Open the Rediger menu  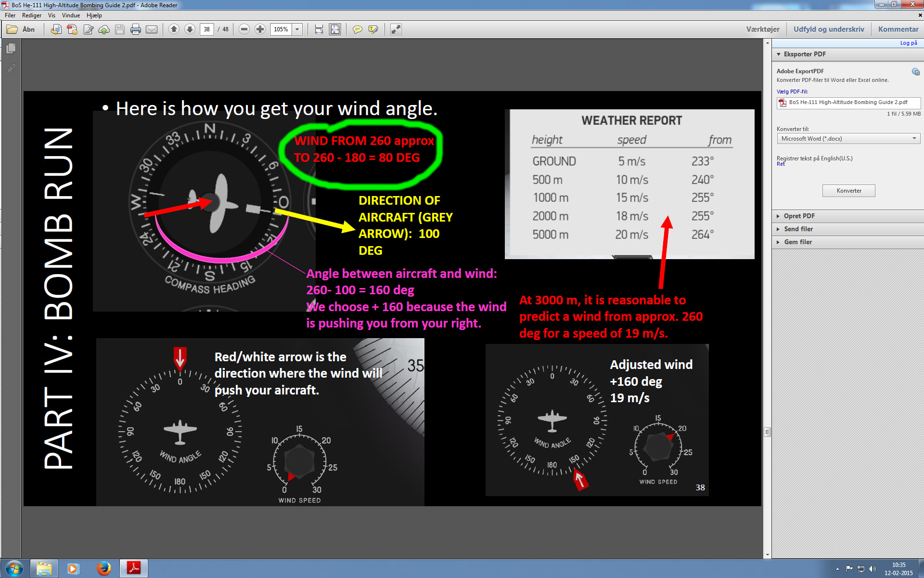pyautogui.click(x=32, y=15)
